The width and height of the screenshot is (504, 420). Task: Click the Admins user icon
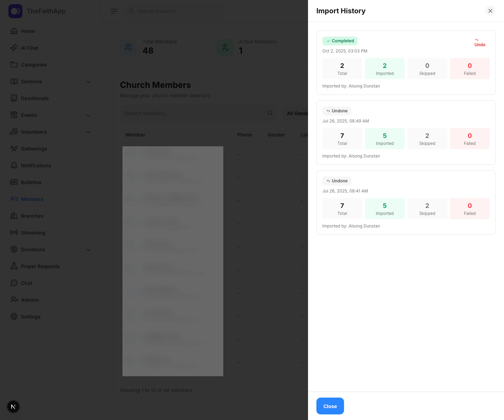click(14, 300)
